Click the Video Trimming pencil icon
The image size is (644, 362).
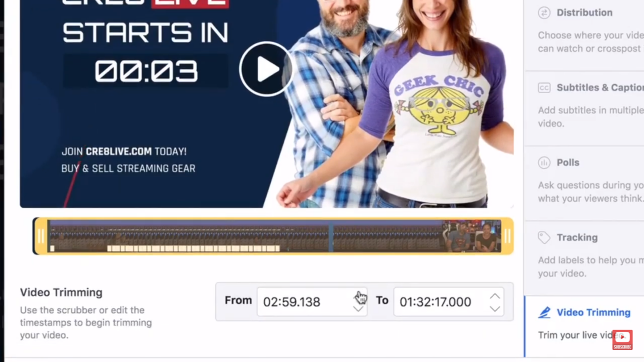(x=544, y=312)
